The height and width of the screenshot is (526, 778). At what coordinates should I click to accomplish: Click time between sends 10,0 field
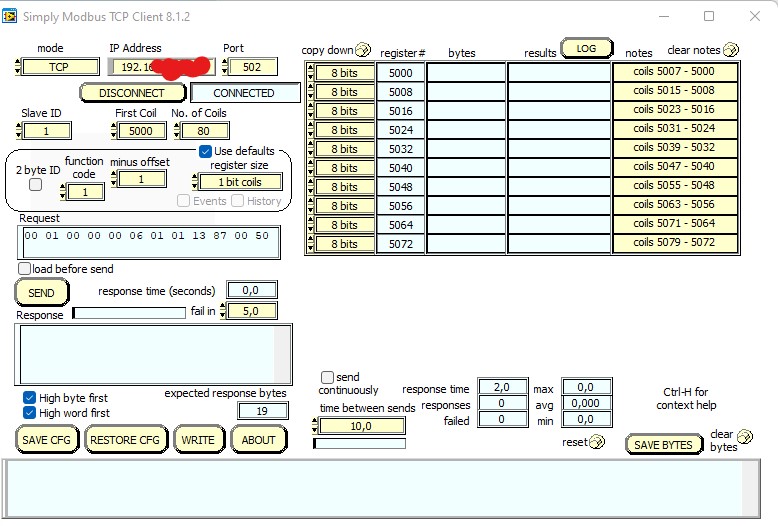(x=362, y=426)
